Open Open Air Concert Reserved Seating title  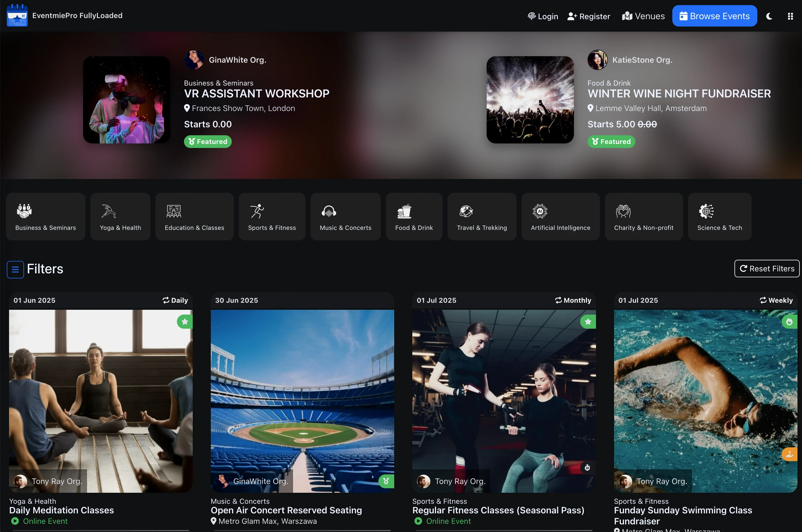pos(286,510)
